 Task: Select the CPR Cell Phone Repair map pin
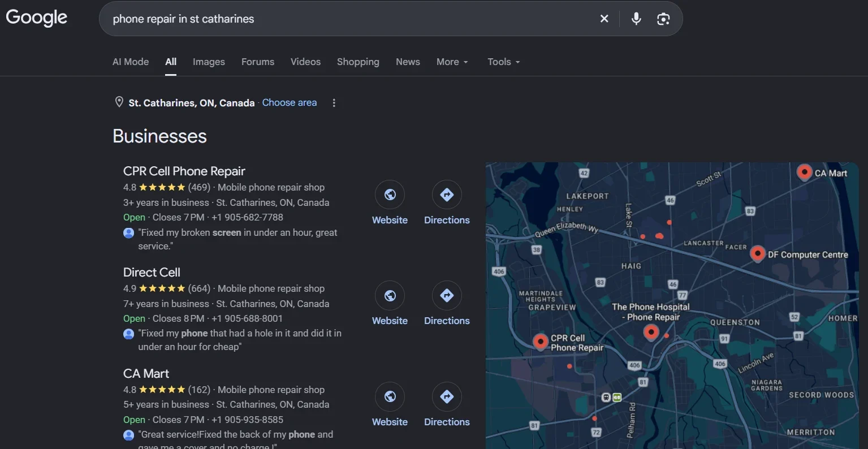pos(541,342)
